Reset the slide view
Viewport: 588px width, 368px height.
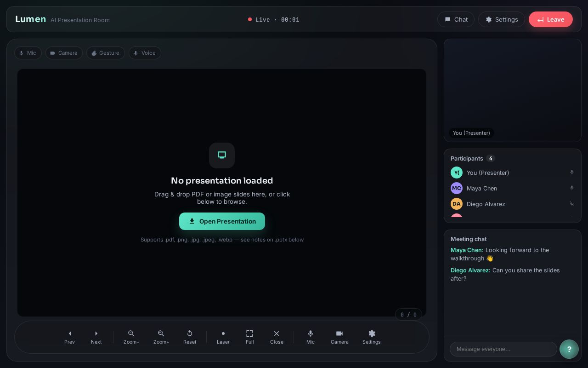point(190,337)
